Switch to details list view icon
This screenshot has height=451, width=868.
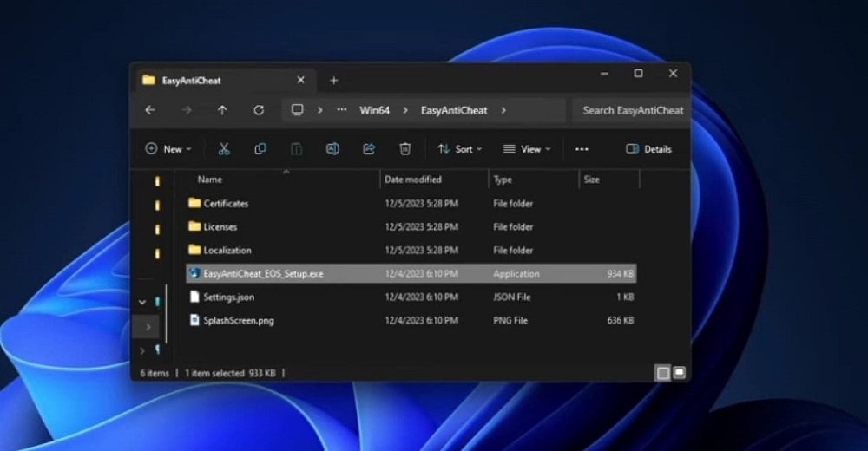(x=662, y=373)
